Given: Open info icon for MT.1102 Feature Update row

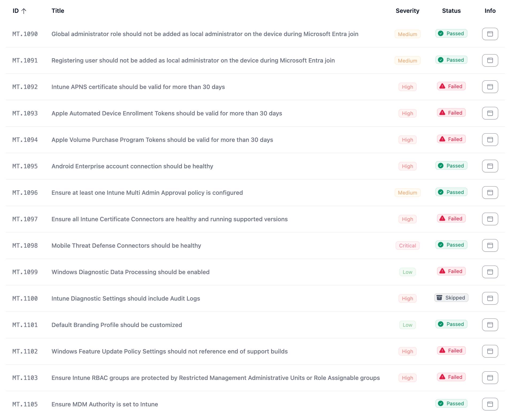Looking at the screenshot, I should (x=490, y=351).
